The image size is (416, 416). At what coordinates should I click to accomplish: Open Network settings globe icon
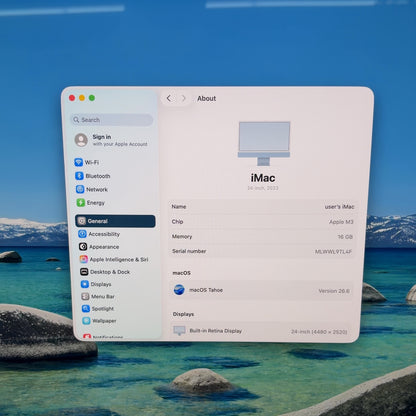(80, 189)
